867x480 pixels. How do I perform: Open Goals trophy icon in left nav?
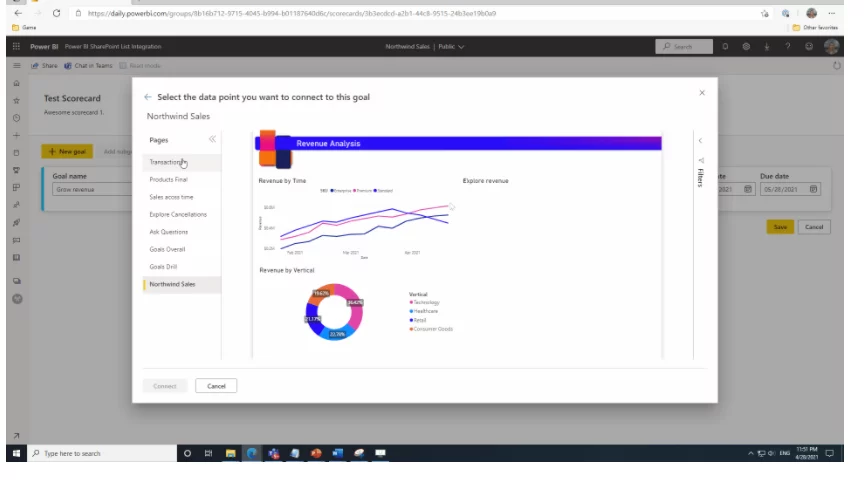pyautogui.click(x=17, y=170)
